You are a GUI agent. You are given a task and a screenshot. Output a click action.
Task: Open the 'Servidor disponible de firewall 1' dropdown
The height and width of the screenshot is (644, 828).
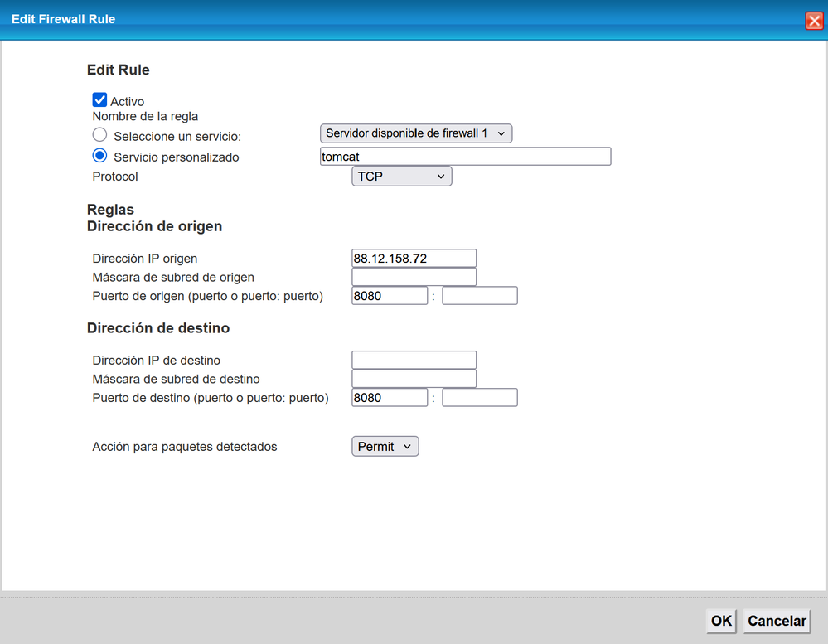415,133
